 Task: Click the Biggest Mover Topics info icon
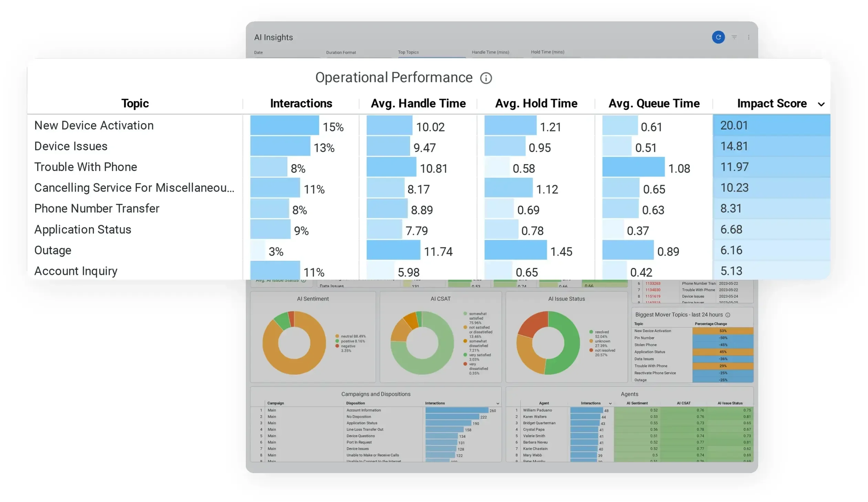728,315
